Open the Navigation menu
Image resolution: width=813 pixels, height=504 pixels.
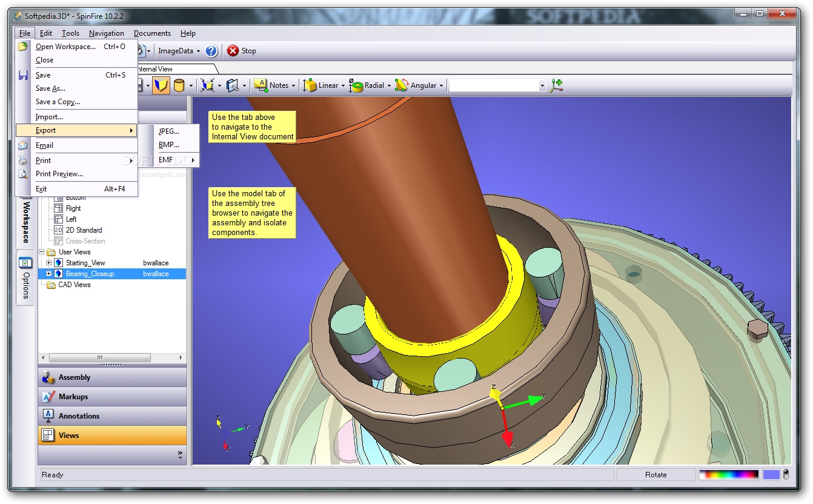point(107,33)
